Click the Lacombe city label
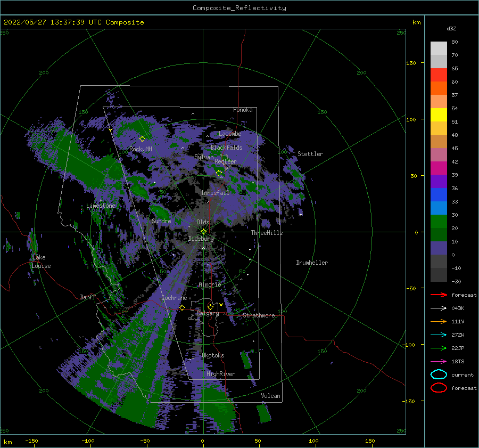Screen dimensions: 479x448 click(x=230, y=134)
